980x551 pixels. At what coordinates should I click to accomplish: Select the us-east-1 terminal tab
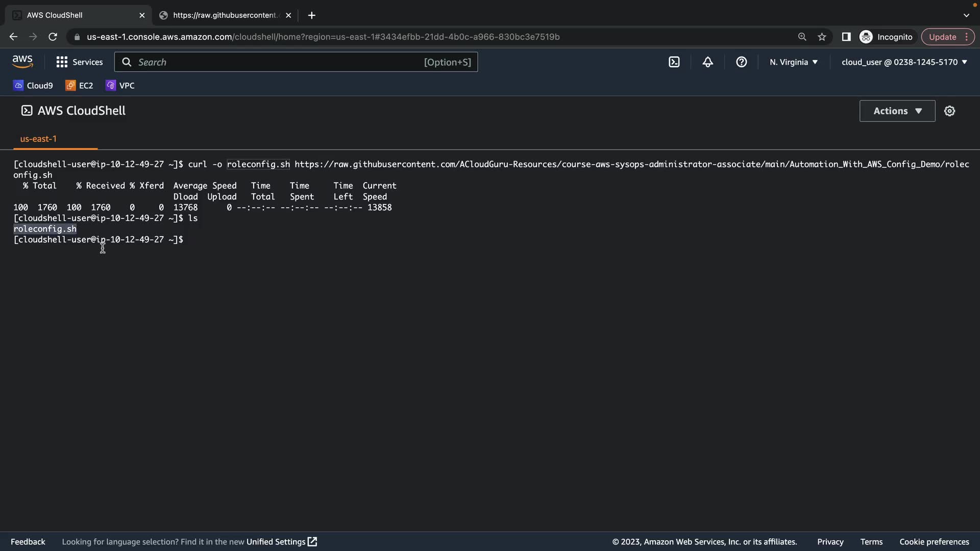pyautogui.click(x=38, y=139)
